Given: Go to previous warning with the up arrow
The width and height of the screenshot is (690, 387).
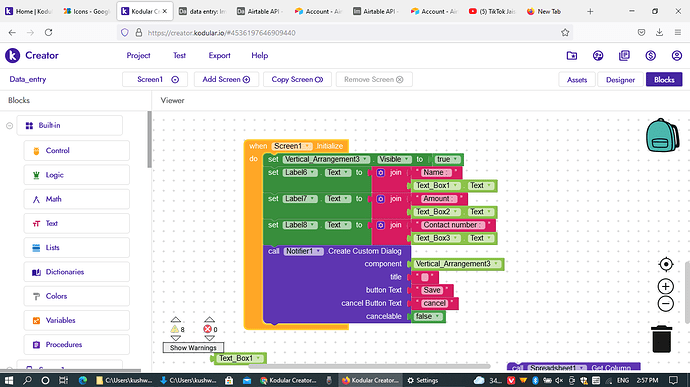Looking at the screenshot, I should [176, 320].
